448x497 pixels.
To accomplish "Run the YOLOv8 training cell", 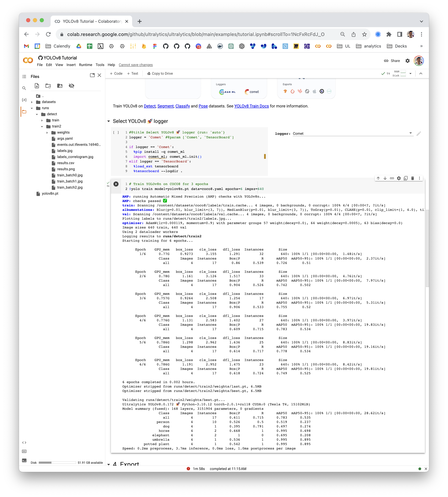I will (x=116, y=184).
